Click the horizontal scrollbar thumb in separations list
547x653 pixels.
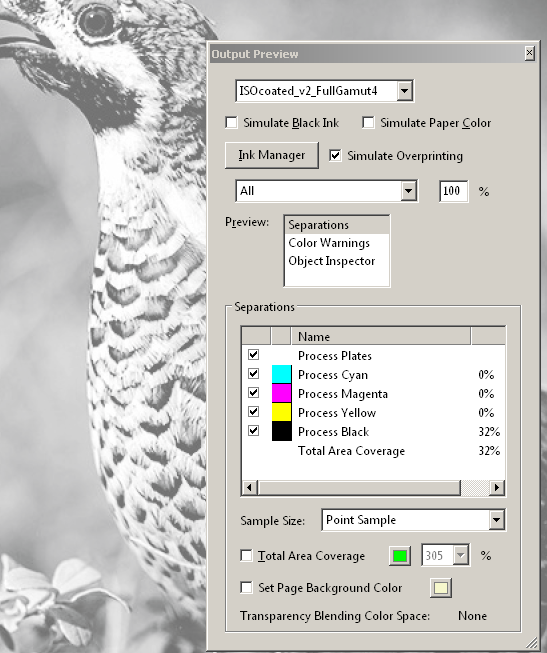tap(359, 487)
